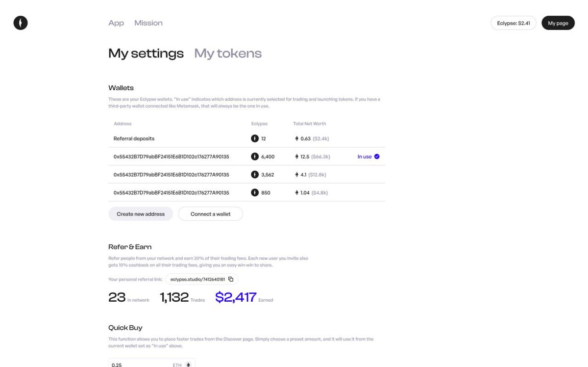The height and width of the screenshot is (367, 588).
Task: Select the My settings tab
Action: click(146, 53)
